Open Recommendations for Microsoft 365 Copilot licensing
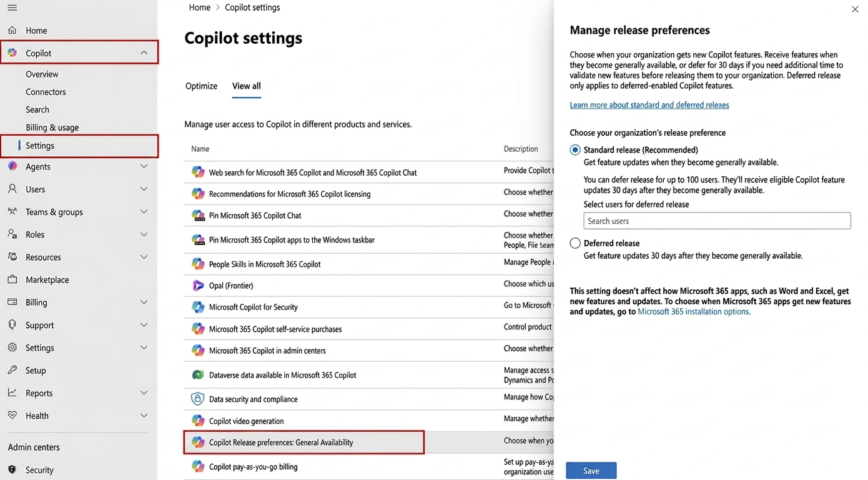 pos(290,194)
